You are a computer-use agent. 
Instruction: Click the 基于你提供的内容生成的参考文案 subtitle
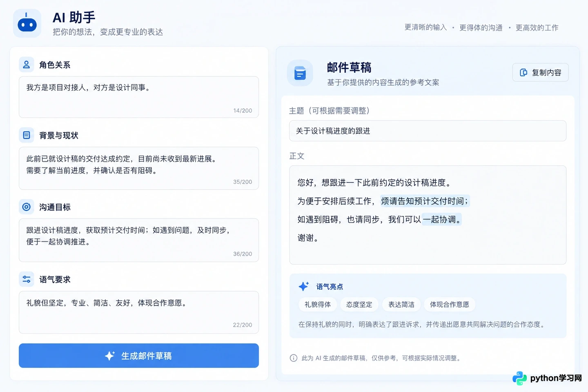tap(383, 82)
